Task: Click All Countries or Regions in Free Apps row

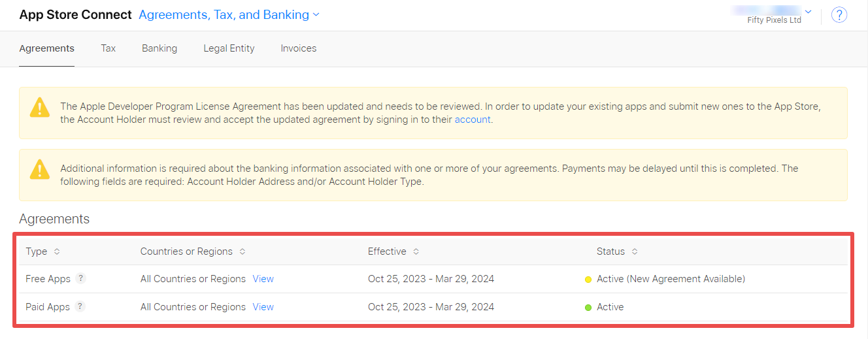Action: pyautogui.click(x=193, y=279)
